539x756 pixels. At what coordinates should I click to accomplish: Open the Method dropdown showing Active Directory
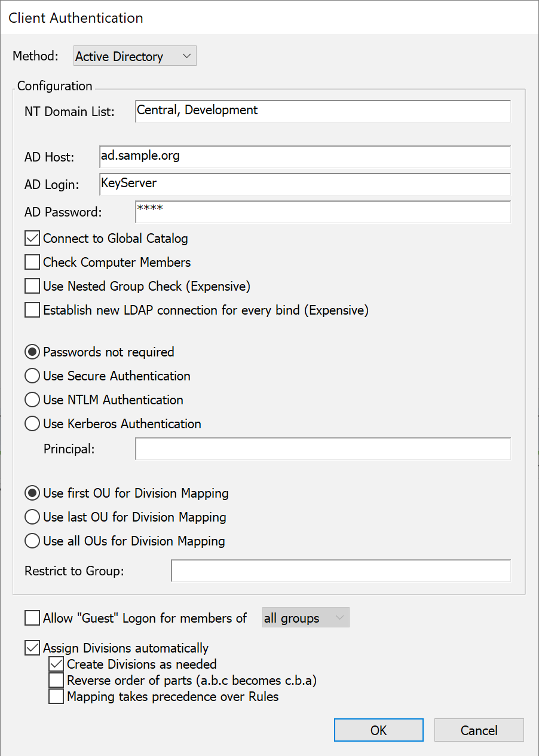coord(134,56)
